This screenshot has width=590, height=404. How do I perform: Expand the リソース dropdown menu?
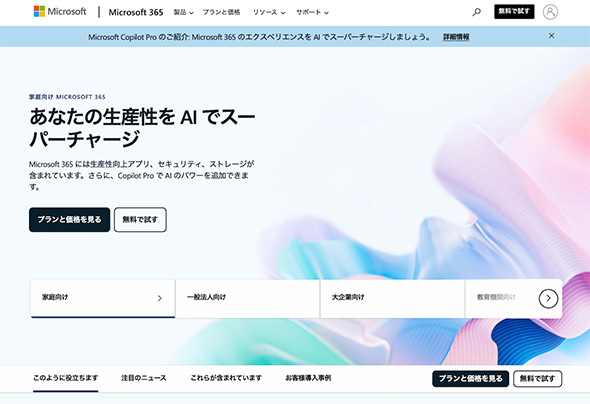click(269, 12)
